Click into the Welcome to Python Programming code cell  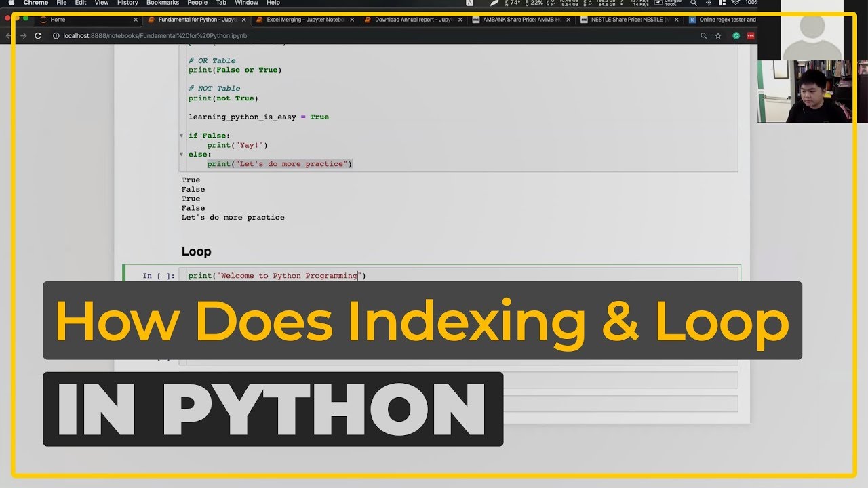[x=458, y=274]
